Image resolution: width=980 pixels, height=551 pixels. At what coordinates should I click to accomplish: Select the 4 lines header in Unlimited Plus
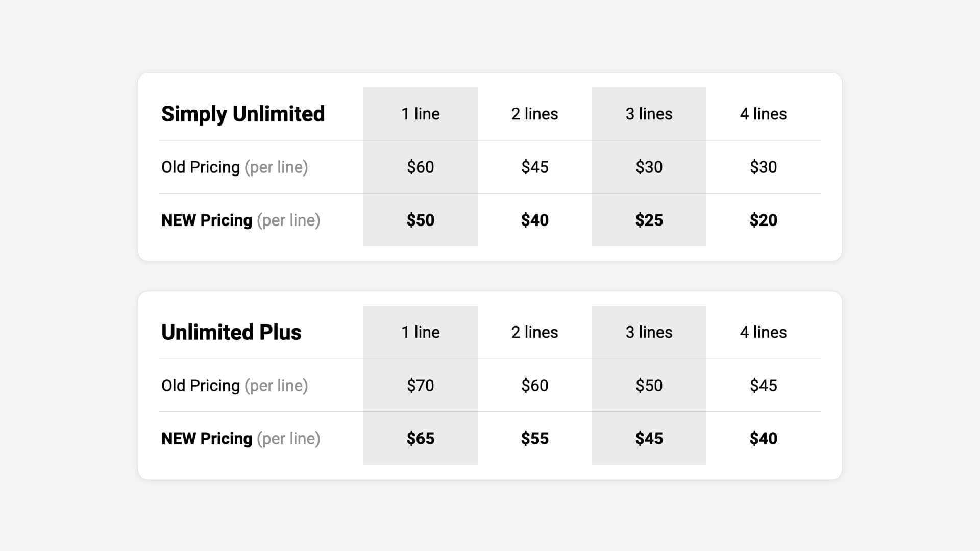[763, 332]
